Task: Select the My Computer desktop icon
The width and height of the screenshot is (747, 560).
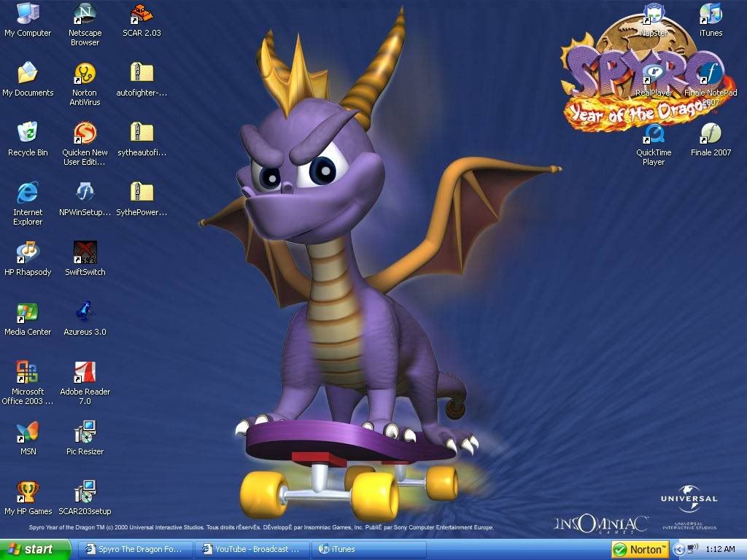Action: (x=28, y=15)
